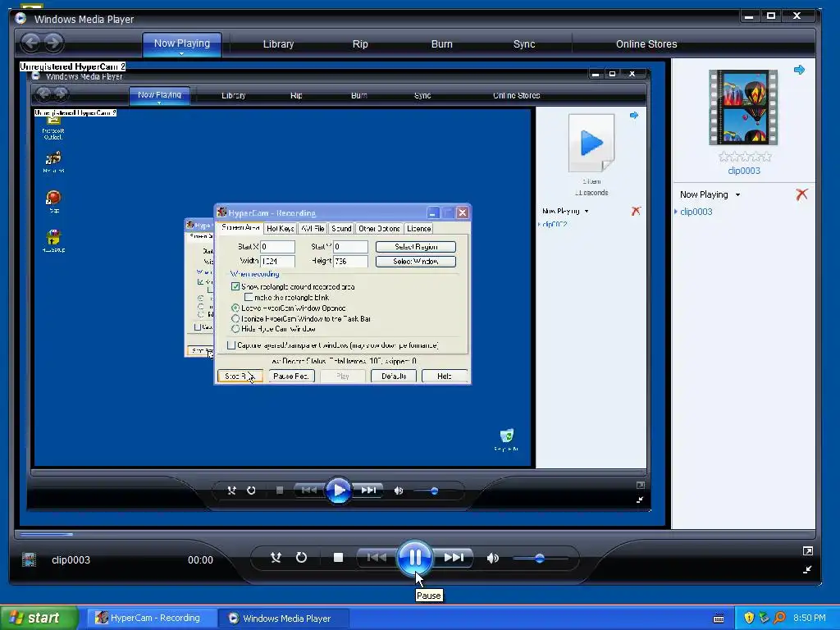Go back using the main player's Back arrow

30,43
